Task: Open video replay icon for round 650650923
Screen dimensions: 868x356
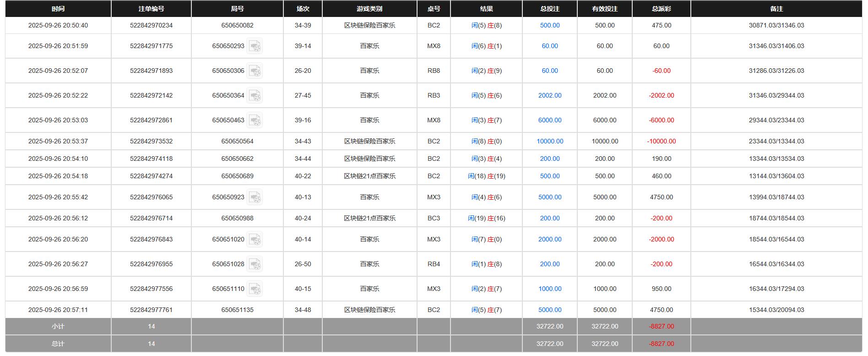Action: 255,197
